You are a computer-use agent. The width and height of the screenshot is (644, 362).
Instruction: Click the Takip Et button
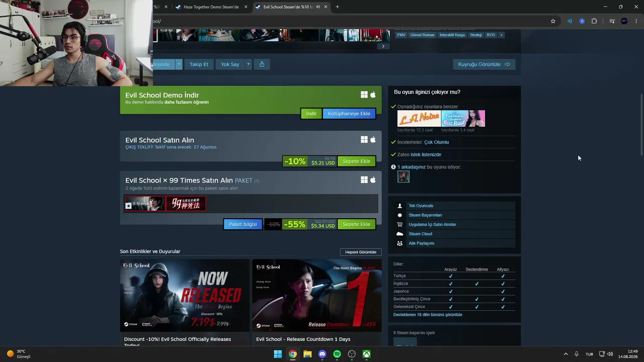199,64
